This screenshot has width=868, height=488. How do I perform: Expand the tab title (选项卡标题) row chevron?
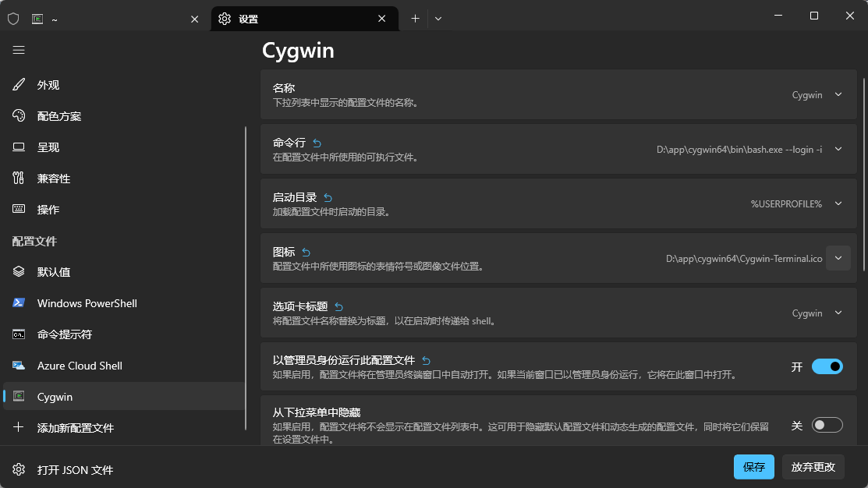838,313
